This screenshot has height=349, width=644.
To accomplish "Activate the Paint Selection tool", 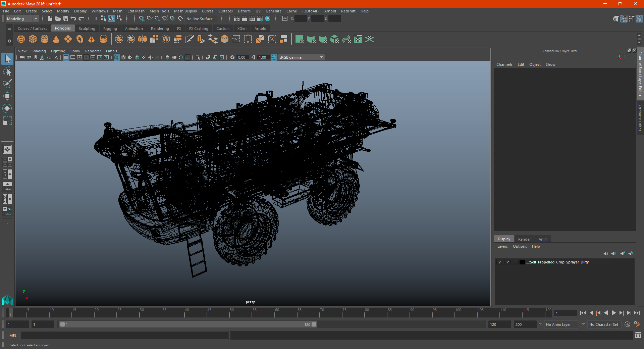I will click(7, 84).
